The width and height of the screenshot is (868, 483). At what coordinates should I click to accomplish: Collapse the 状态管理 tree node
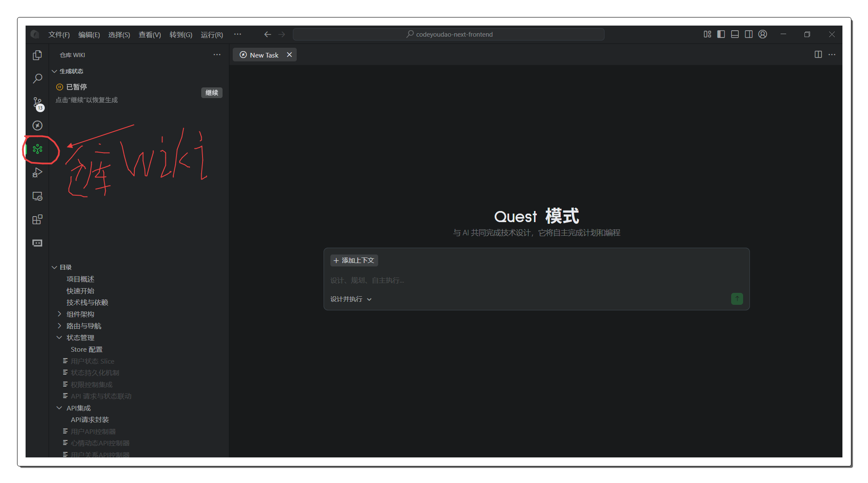pos(59,338)
